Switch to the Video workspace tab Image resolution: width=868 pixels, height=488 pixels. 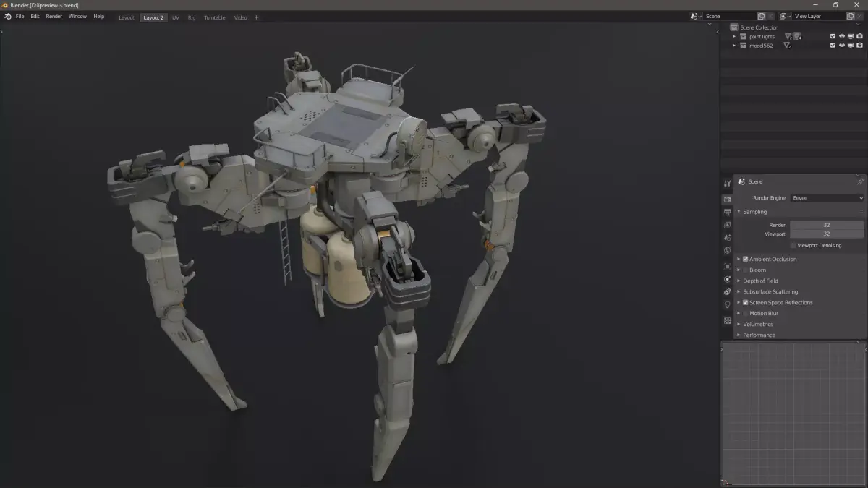pyautogui.click(x=240, y=17)
